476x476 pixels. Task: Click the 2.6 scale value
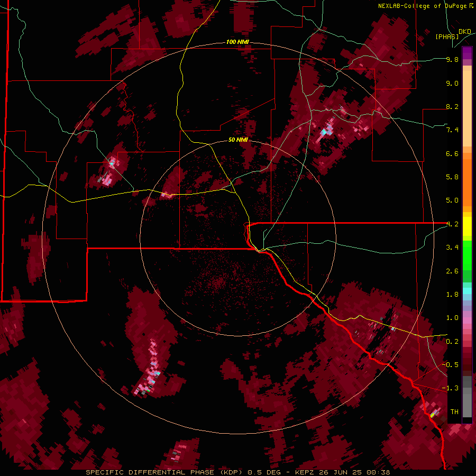click(x=452, y=271)
